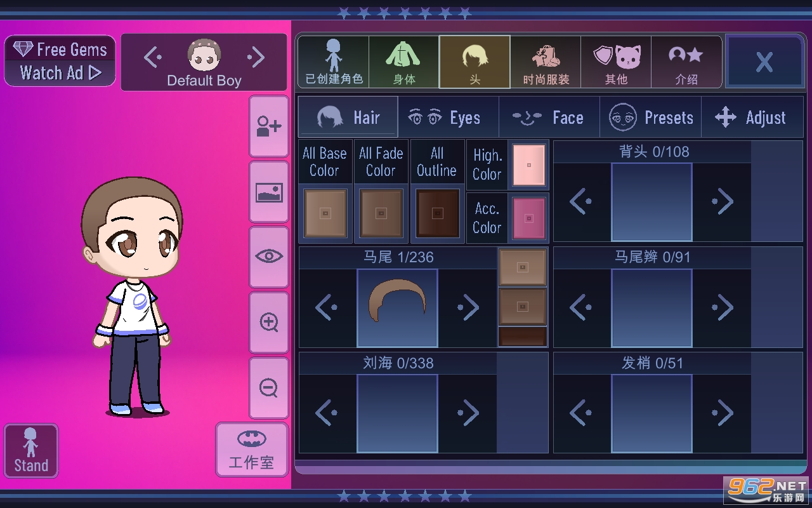
Task: Go to previous 马尾 hairstyle
Action: 327,308
